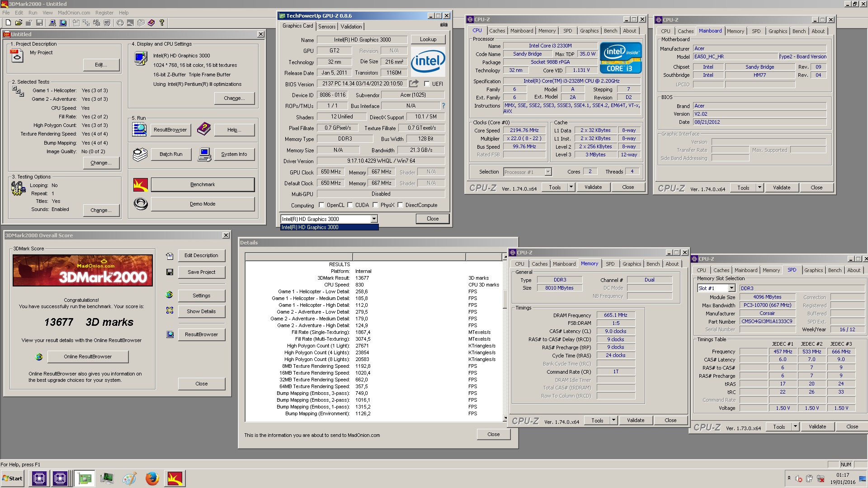Open the Slot #1 memory slot dropdown
The height and width of the screenshot is (488, 868).
pyautogui.click(x=731, y=288)
